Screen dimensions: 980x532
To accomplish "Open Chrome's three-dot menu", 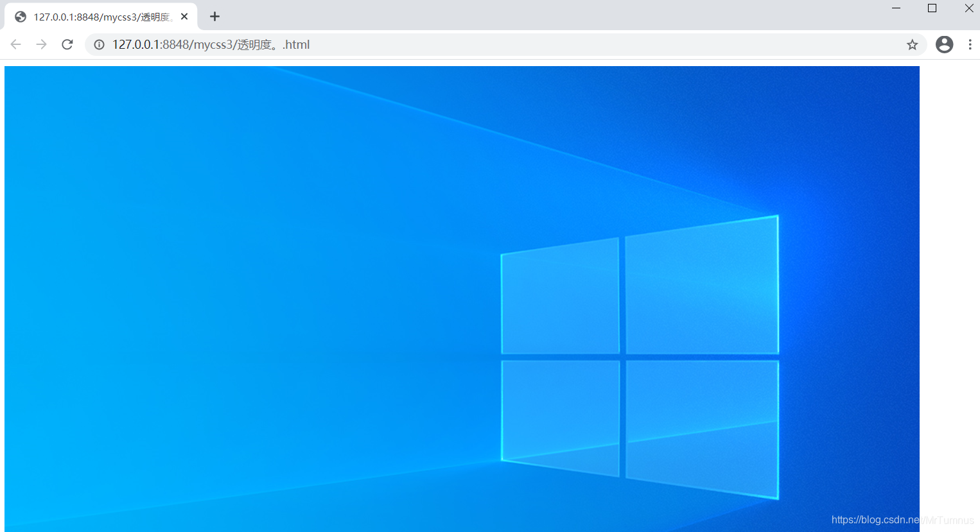I will [970, 44].
